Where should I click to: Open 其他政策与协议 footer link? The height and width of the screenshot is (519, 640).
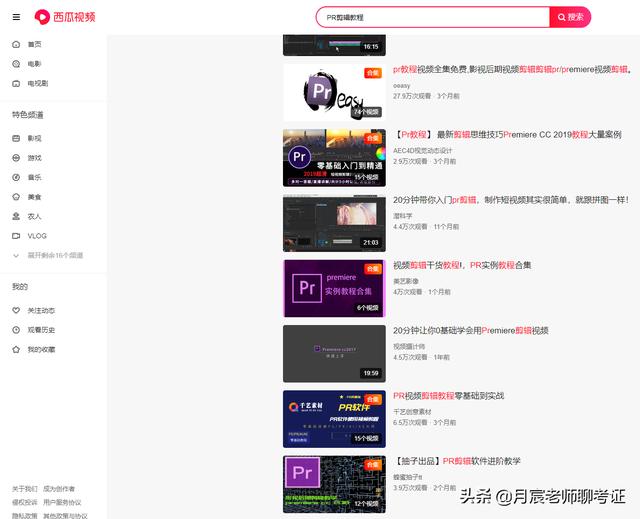65,516
